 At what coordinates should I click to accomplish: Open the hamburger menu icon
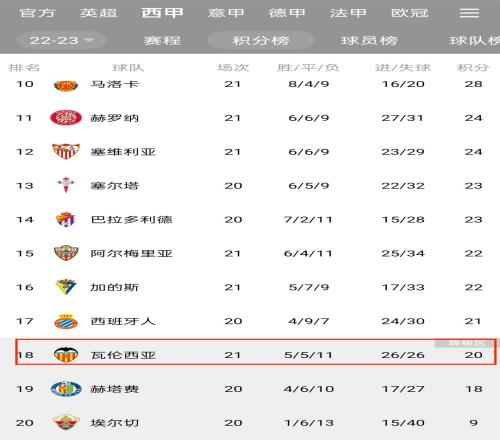(469, 13)
